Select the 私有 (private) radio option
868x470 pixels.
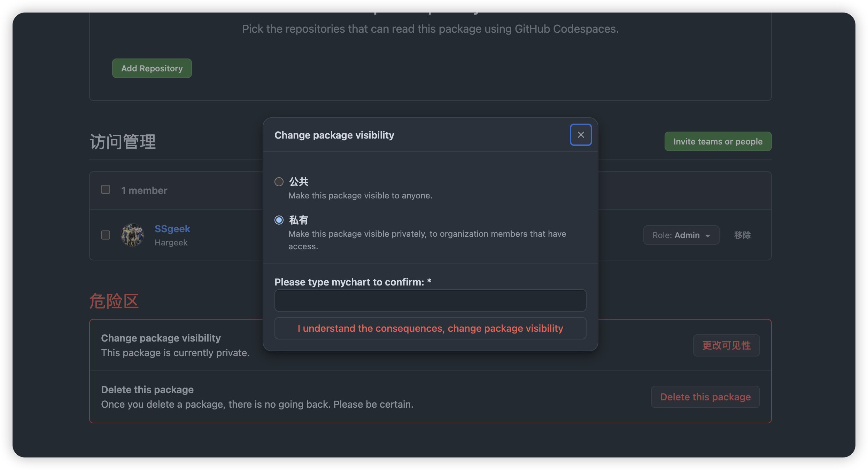coord(279,220)
